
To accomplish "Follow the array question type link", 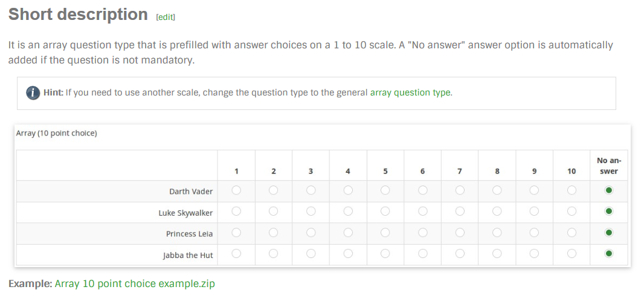I will [410, 92].
